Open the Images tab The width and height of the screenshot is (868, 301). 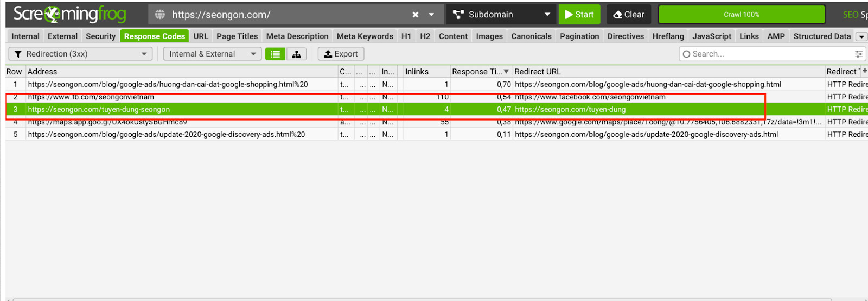tap(489, 36)
